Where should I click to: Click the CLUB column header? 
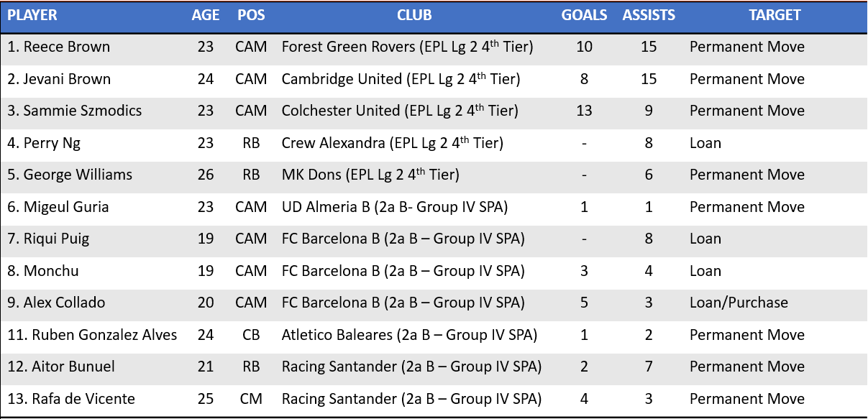pos(414,15)
